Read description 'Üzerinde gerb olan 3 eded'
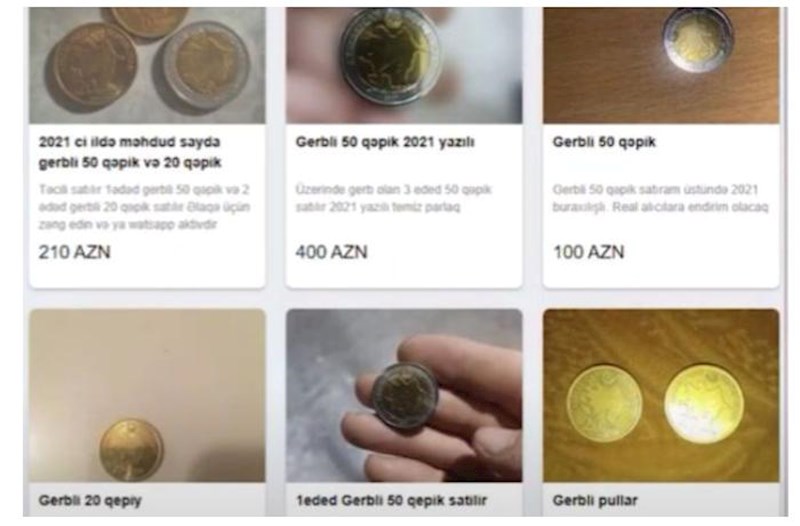The image size is (800, 526). tap(393, 198)
